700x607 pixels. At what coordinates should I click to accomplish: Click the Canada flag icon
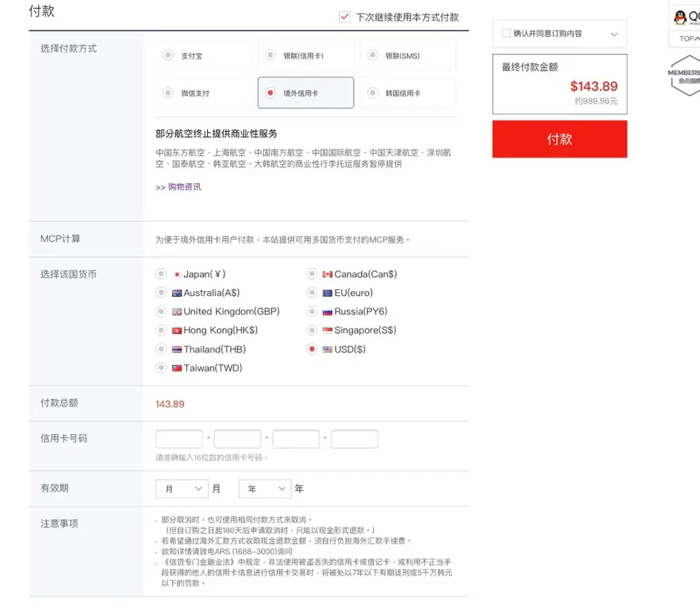[x=327, y=274]
